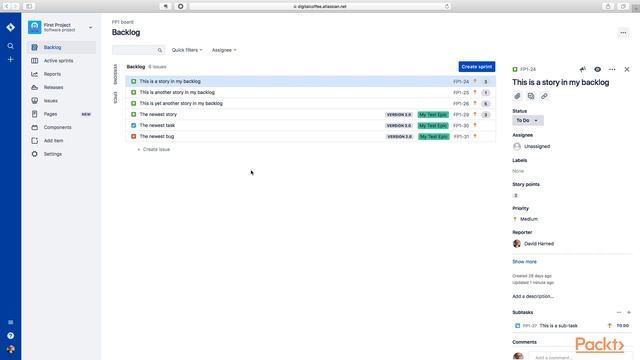This screenshot has height=360, width=640.
Task: Open the Reports page
Action: pos(62,74)
